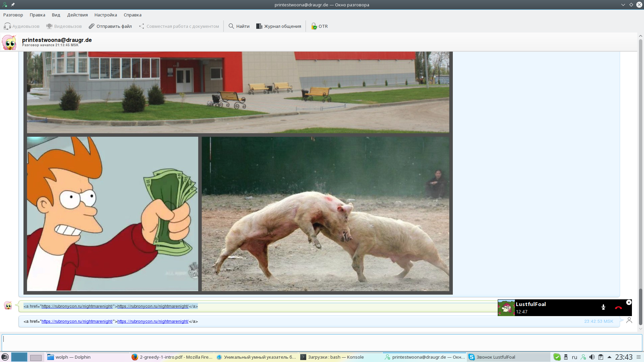Open second rubronycon.ru link in last message
This screenshot has height=362, width=644.
click(153, 321)
